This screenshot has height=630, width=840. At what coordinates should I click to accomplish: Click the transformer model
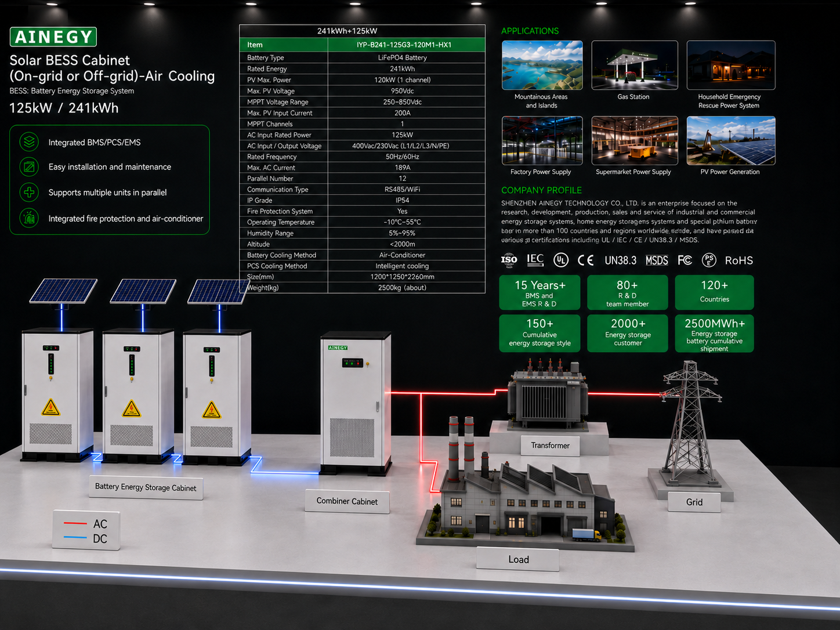[548, 394]
